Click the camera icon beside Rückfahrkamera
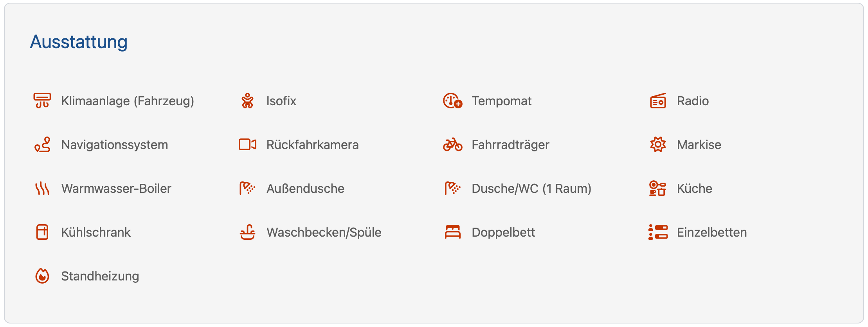Screen dimensions: 868x327 247,144
